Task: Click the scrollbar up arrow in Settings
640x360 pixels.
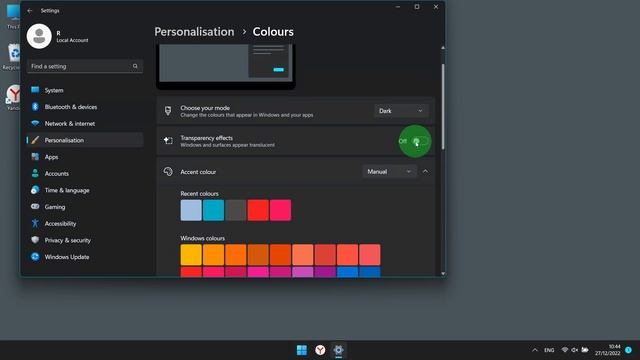Action: [x=443, y=48]
